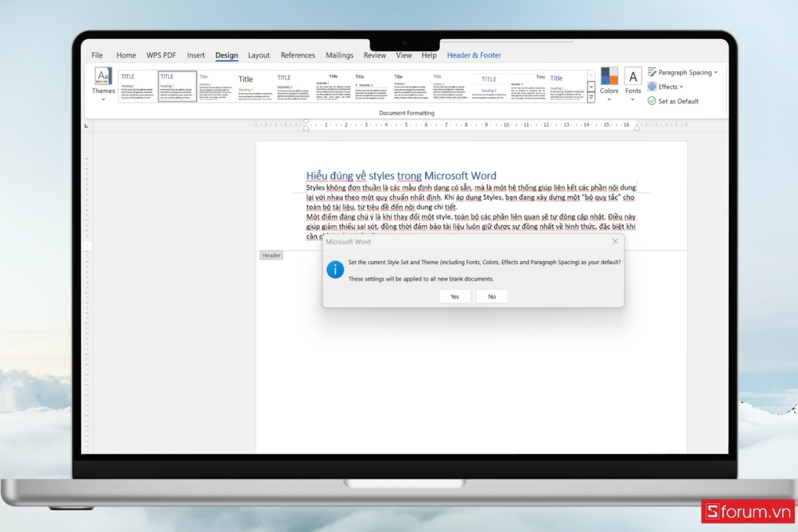This screenshot has width=798, height=532.
Task: Click paragraph line starting "Một điểm đáng chú ý"
Action: (x=471, y=217)
